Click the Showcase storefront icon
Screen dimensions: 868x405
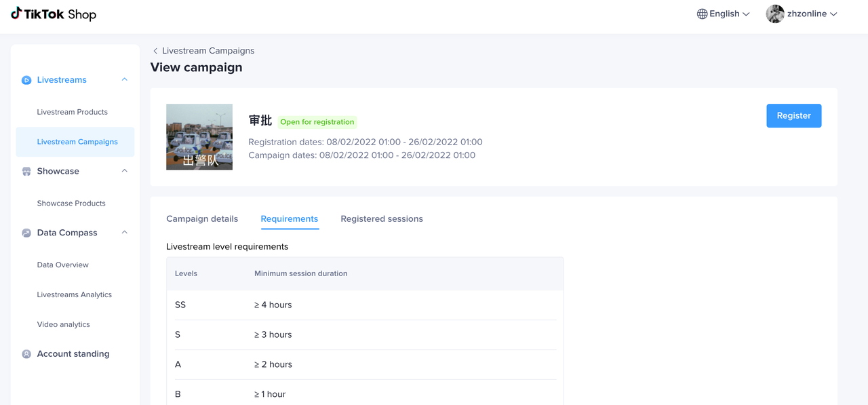tap(26, 172)
